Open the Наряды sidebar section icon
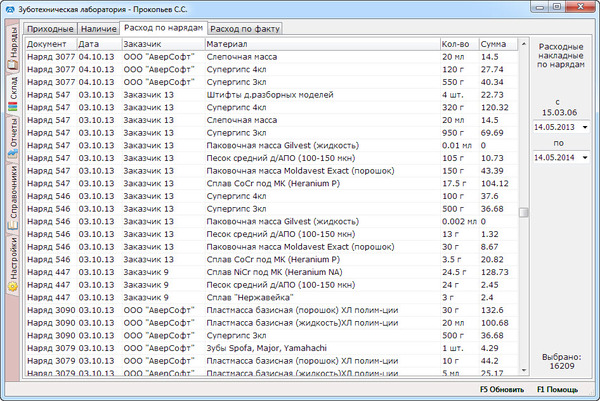Image resolution: width=600 pixels, height=401 pixels. [13, 65]
